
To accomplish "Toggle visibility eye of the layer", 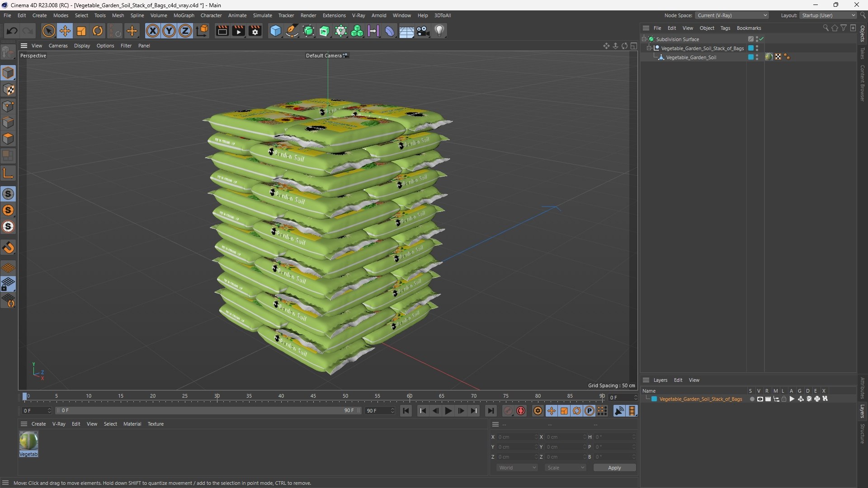I will click(760, 399).
